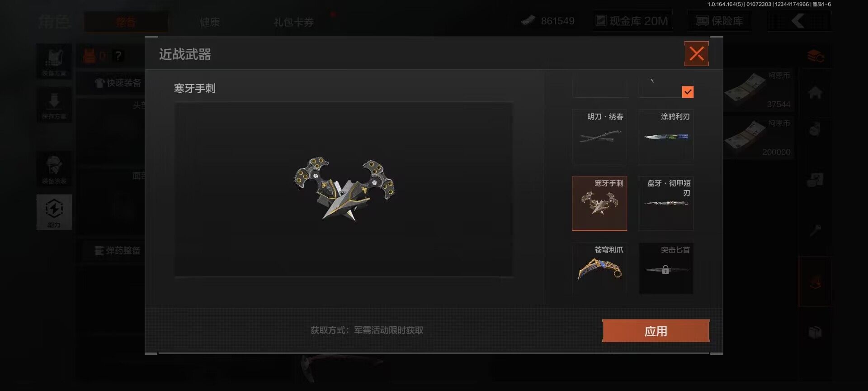Select the 明刀·绣春 weapon skin
868x391 pixels.
(x=599, y=137)
